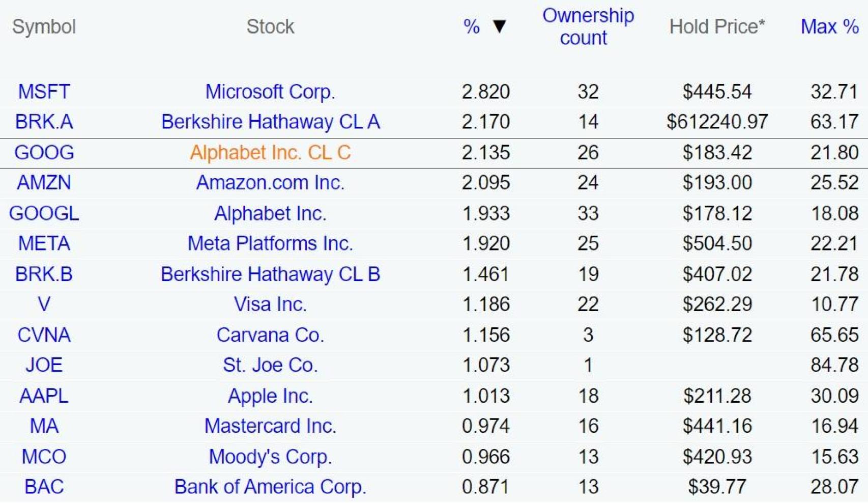Image resolution: width=868 pixels, height=503 pixels.
Task: Select highlighted Alphabet Inc. CL C link
Action: point(270,152)
